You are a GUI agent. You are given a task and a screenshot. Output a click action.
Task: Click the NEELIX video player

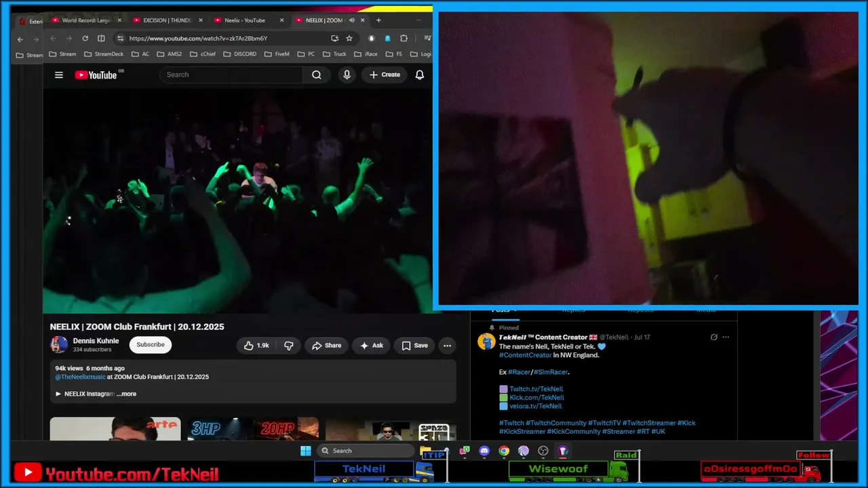[237, 201]
